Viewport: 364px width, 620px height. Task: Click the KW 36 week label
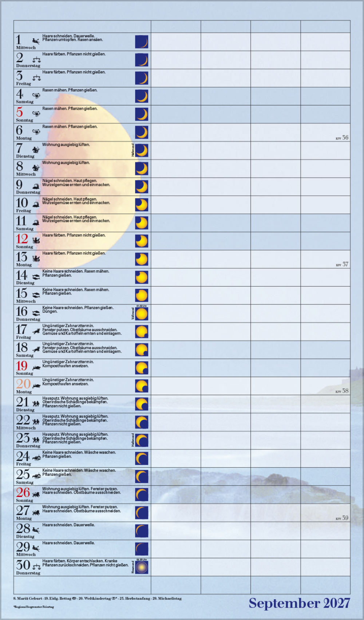point(342,138)
